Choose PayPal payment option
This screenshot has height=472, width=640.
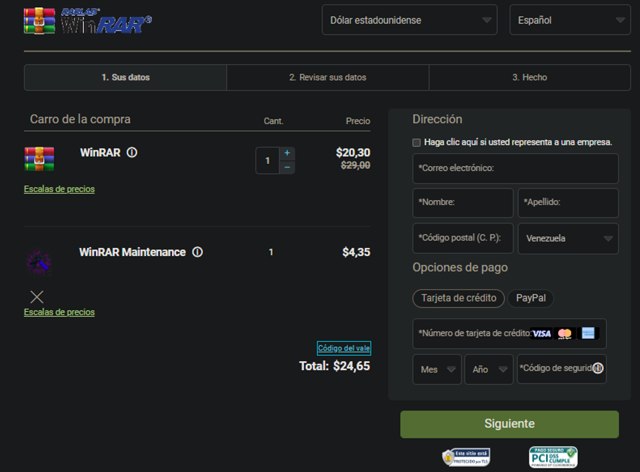pos(531,298)
